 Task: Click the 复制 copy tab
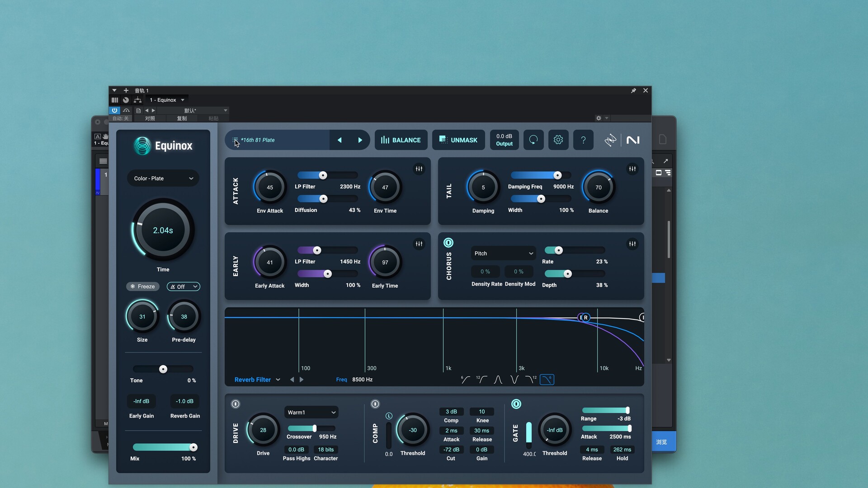pos(182,118)
